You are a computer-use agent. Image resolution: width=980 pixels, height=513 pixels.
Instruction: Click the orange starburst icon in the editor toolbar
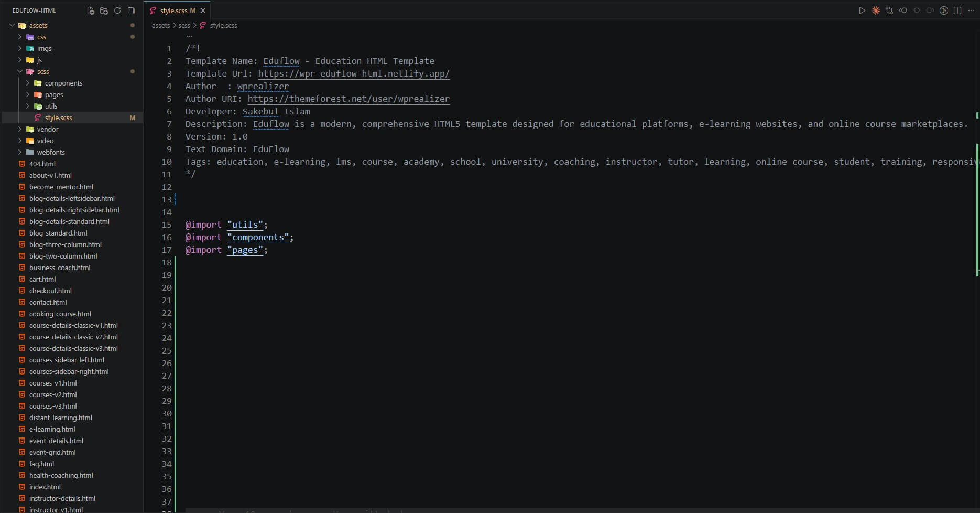click(x=876, y=10)
